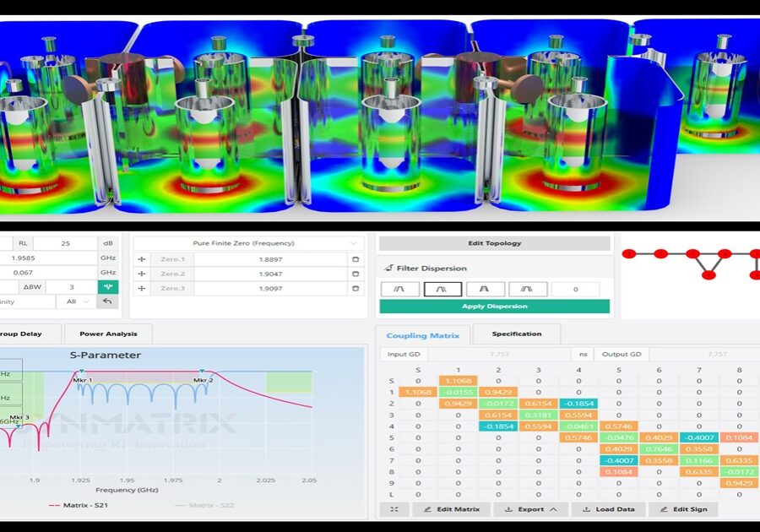Select the third filter dispersion shape icon

pos(486,289)
